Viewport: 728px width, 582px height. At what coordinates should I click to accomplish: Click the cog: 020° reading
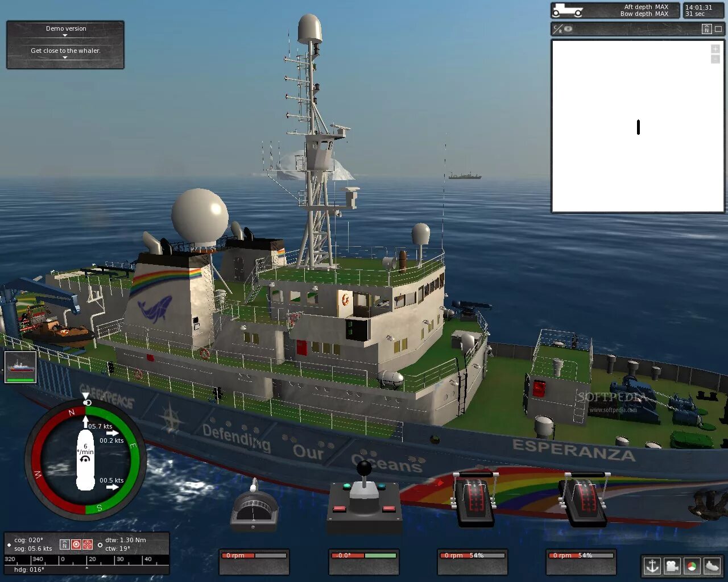coord(28,541)
